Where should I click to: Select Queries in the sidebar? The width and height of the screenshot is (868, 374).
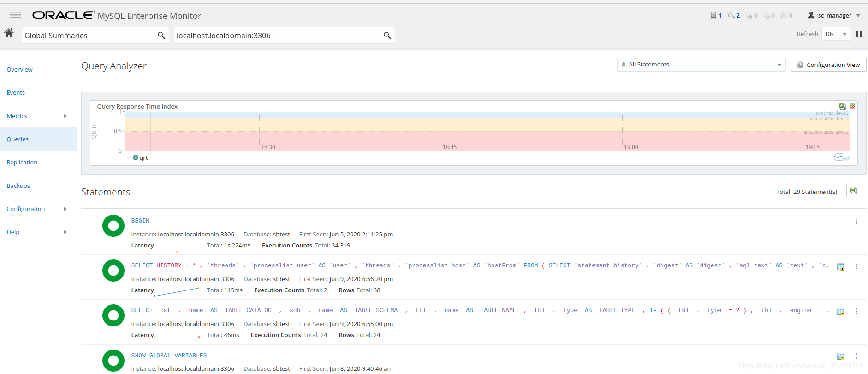point(38,139)
